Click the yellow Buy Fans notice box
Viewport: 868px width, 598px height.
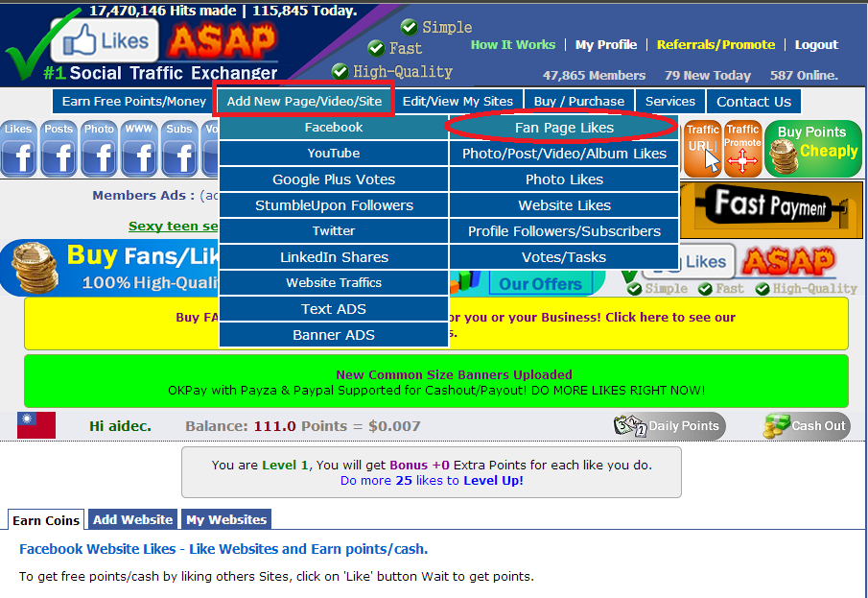coord(436,323)
